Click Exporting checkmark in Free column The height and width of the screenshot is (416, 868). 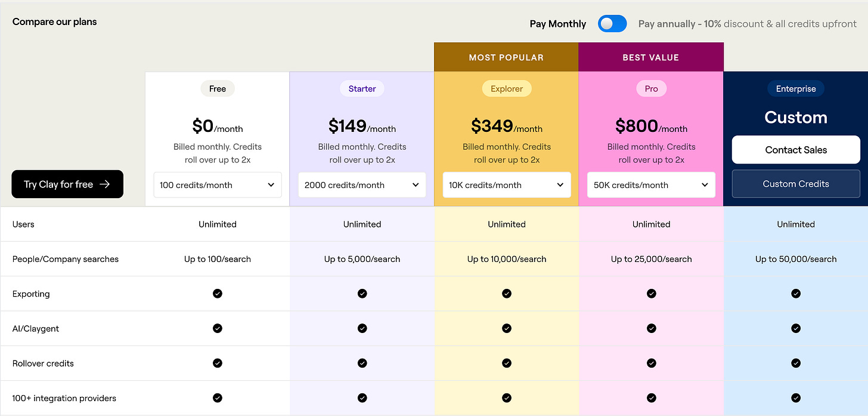tap(218, 294)
